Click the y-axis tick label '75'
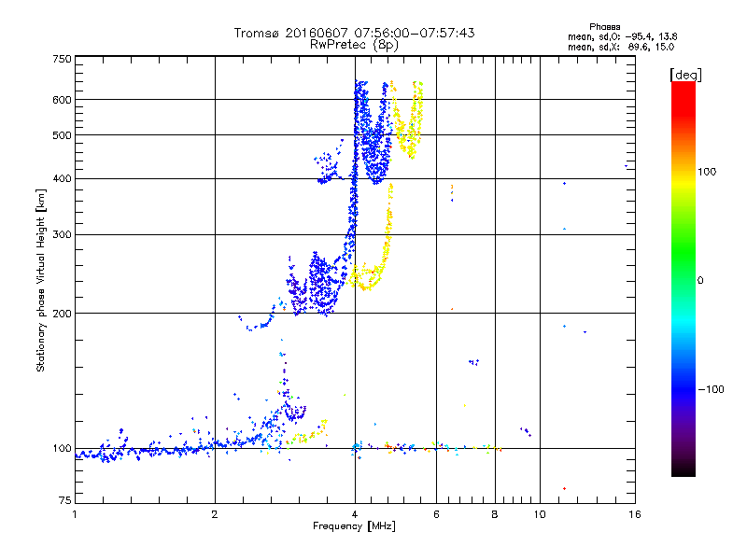This screenshot has height=560, width=747. coord(65,500)
